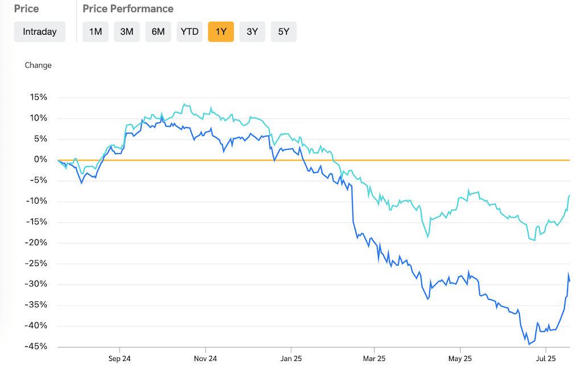Switch chart to 3Y range
The height and width of the screenshot is (385, 588).
(x=252, y=32)
